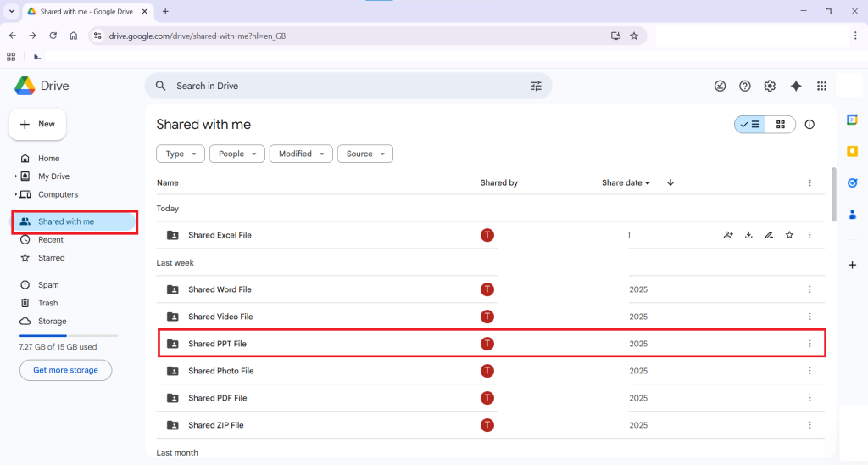Open Trash from the sidebar
This screenshot has height=465, width=868.
pyautogui.click(x=47, y=303)
